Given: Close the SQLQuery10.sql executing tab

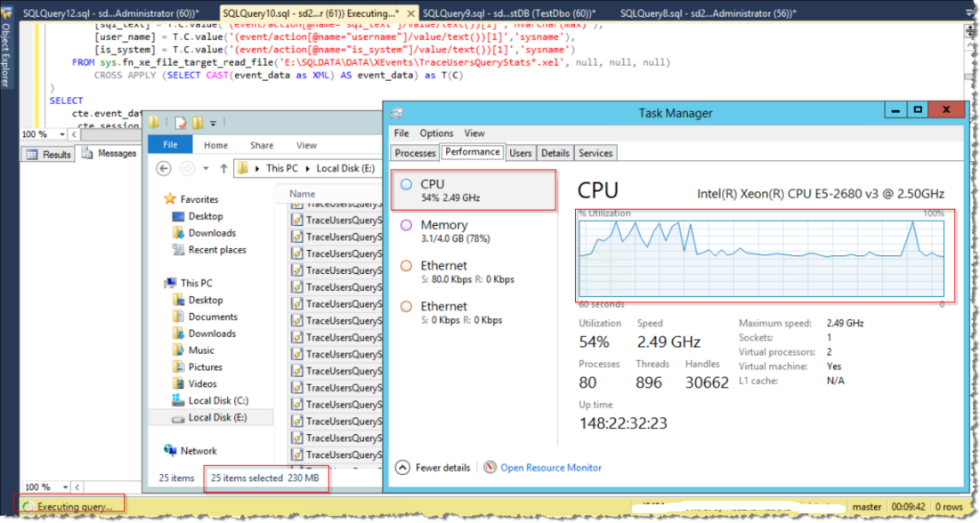Looking at the screenshot, I should click(410, 13).
